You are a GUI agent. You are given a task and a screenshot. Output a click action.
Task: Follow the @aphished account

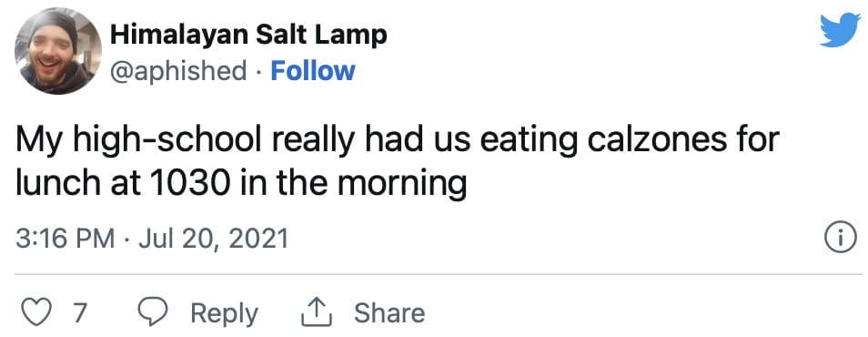click(x=312, y=71)
